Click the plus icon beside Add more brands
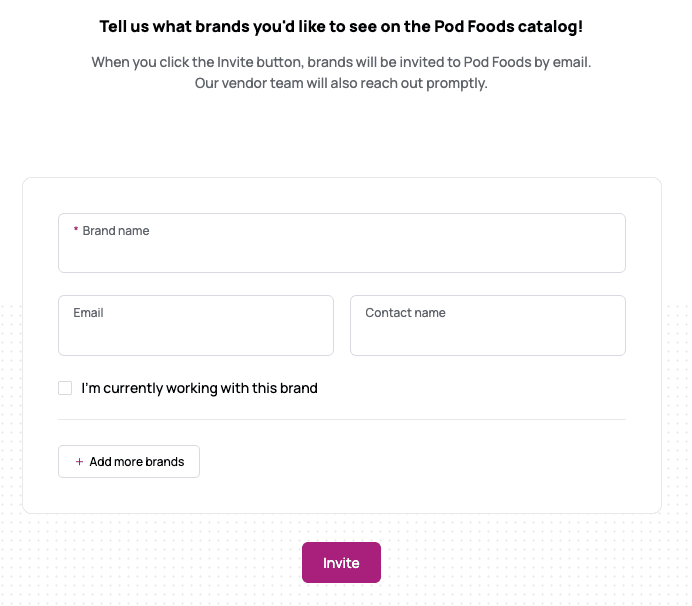 click(x=79, y=462)
